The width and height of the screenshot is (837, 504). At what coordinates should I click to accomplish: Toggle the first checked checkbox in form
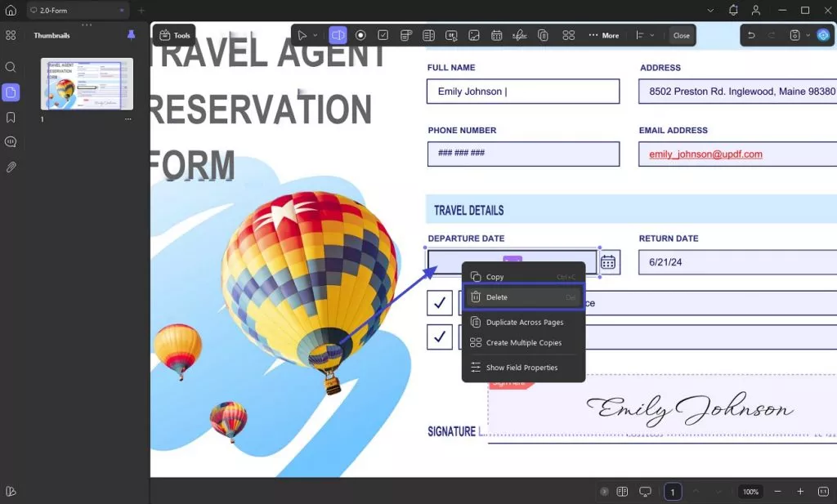tap(440, 303)
